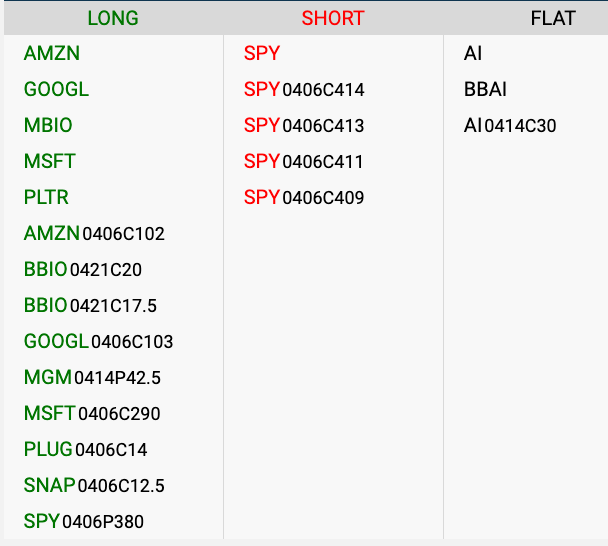Select the MBIO ticker
The width and height of the screenshot is (608, 546).
(x=48, y=126)
